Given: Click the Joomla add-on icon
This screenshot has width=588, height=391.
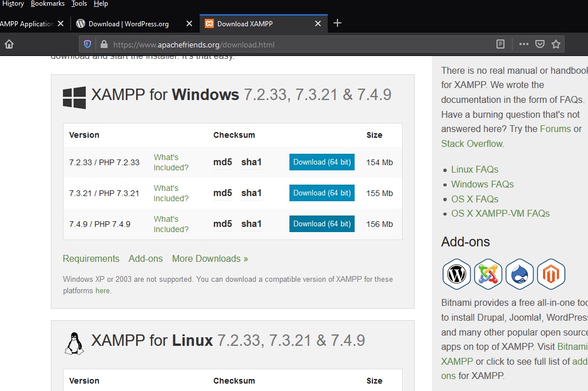Looking at the screenshot, I should click(x=488, y=274).
